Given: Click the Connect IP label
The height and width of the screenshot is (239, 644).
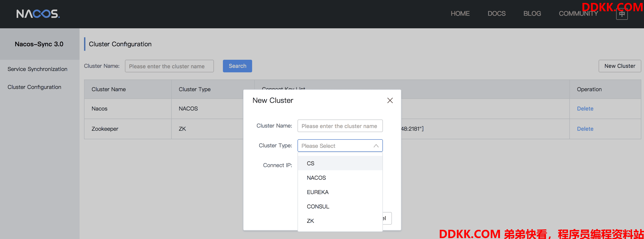Looking at the screenshot, I should point(277,165).
